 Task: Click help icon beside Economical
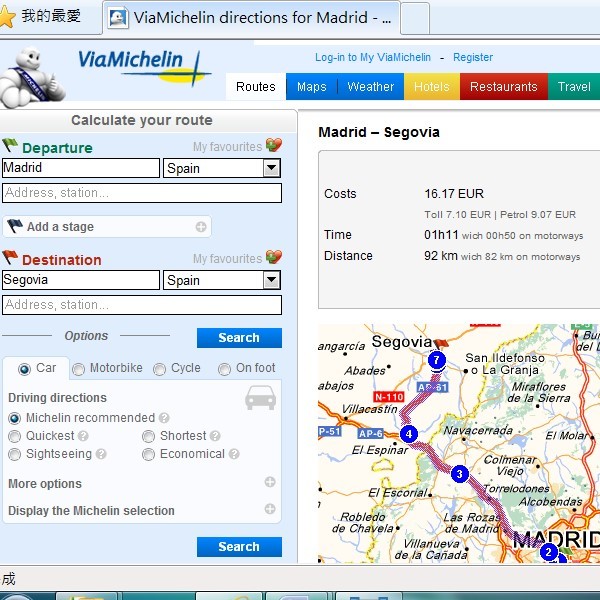coord(234,454)
